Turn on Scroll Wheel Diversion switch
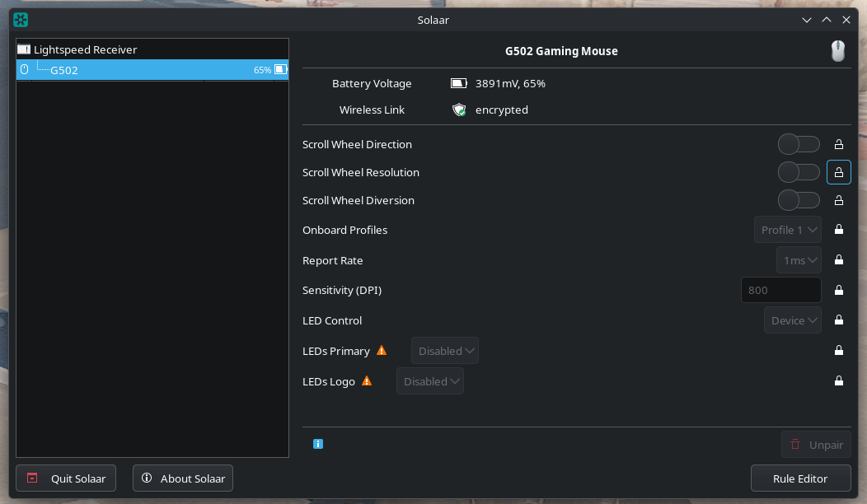The width and height of the screenshot is (867, 504). coord(799,201)
